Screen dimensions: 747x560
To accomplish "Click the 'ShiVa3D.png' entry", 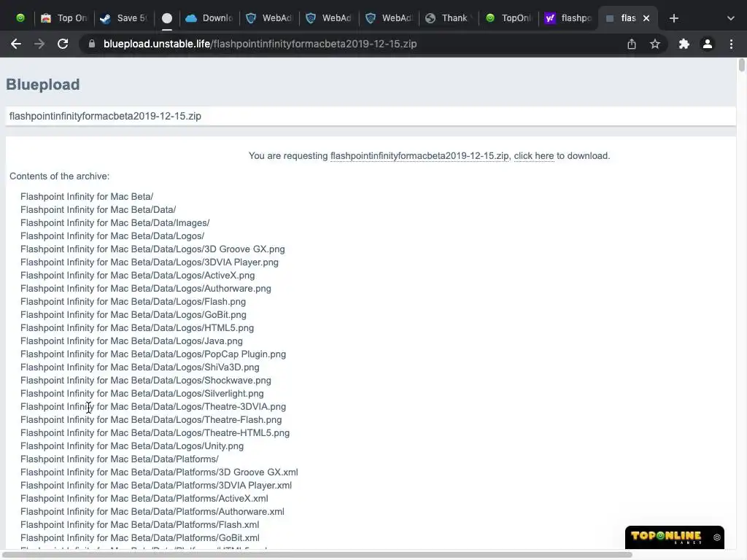I will pos(140,367).
